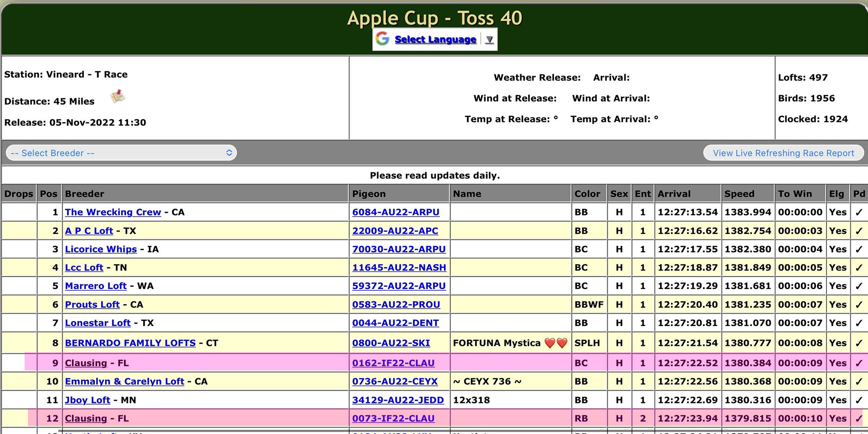Screen dimensions: 868x434
Task: Click the paid checkmark for Jboy Loft
Action: pos(859,400)
